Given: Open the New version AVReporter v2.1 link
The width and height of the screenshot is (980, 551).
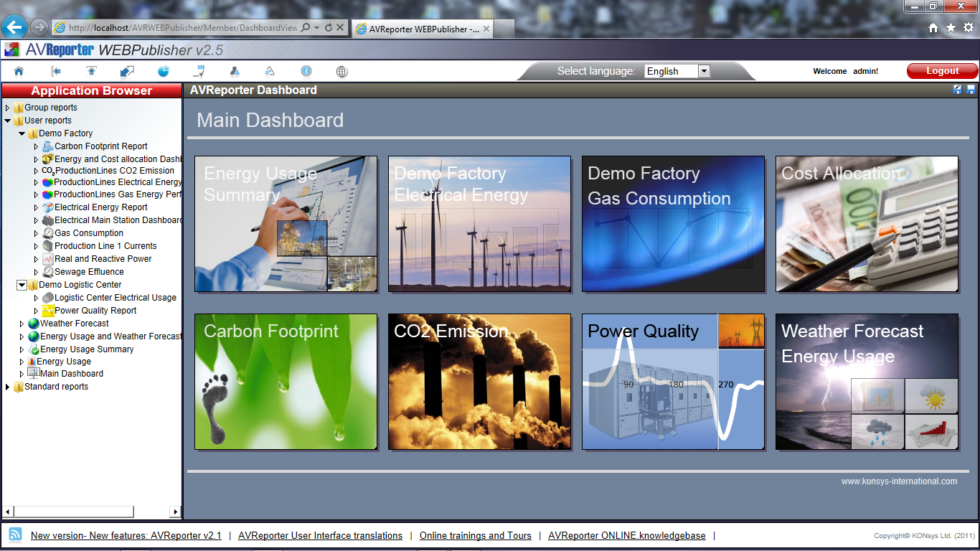Looking at the screenshot, I should 126,535.
